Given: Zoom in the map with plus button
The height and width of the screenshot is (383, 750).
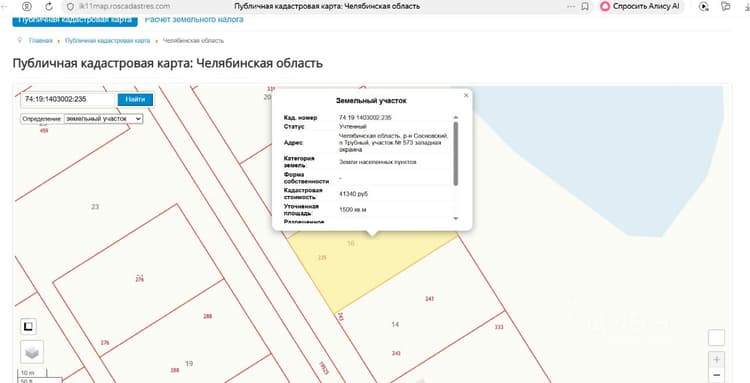Looking at the screenshot, I should tap(716, 360).
